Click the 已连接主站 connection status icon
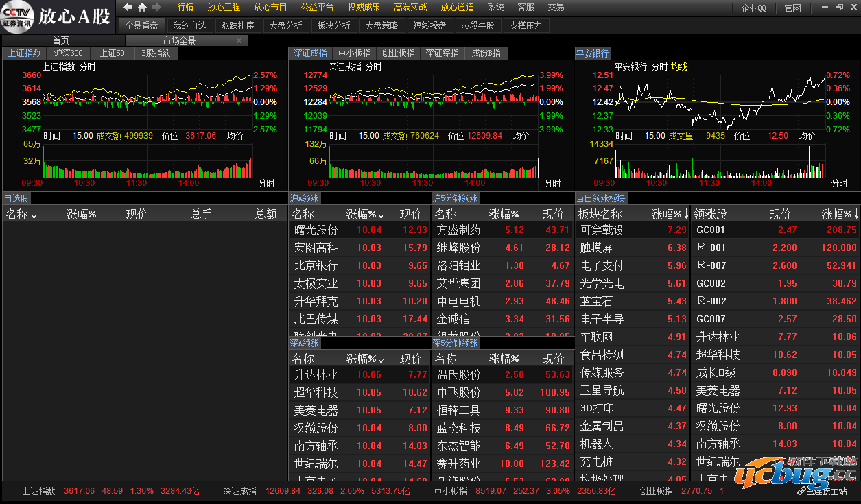This screenshot has width=861, height=504. 802,492
